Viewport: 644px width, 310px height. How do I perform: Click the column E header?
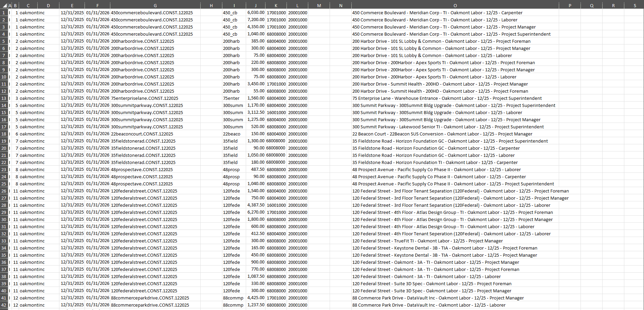pyautogui.click(x=72, y=5)
